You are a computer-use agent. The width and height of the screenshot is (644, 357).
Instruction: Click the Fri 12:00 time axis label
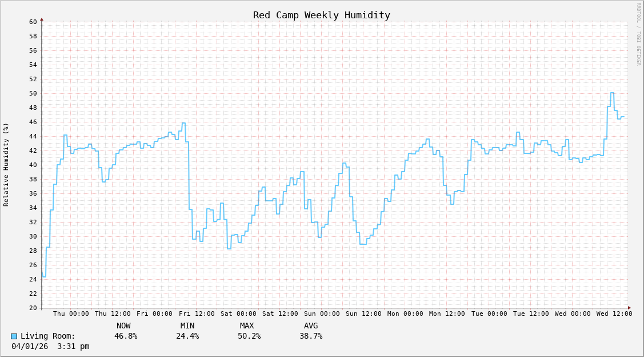[197, 314]
